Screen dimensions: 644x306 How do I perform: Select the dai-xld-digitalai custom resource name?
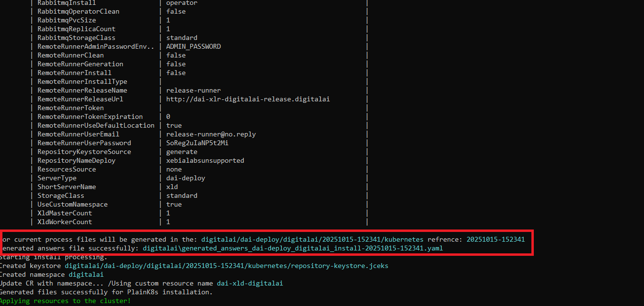pos(250,283)
